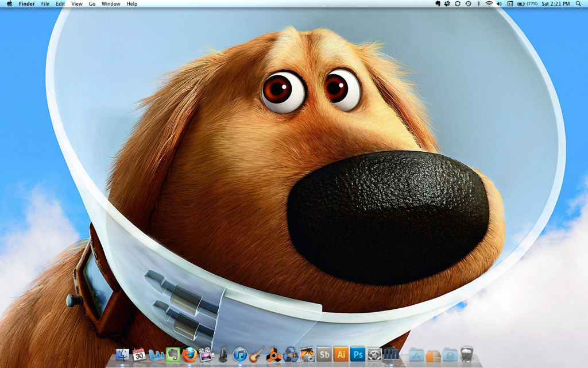Open Time Machine menu bar icon

tap(468, 4)
